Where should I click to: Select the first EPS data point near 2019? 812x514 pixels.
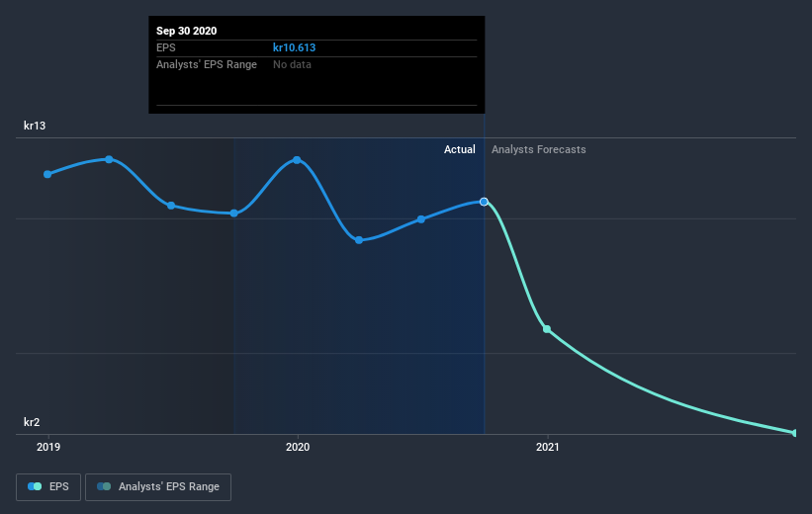point(47,174)
